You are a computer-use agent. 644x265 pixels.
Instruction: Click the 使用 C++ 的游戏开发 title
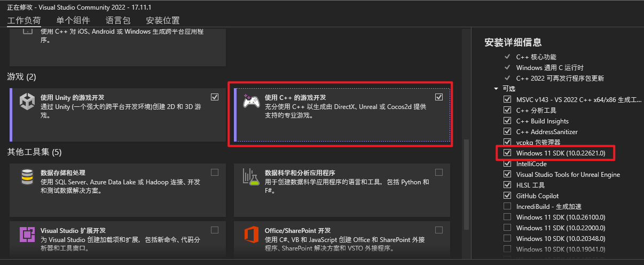pyautogui.click(x=295, y=98)
